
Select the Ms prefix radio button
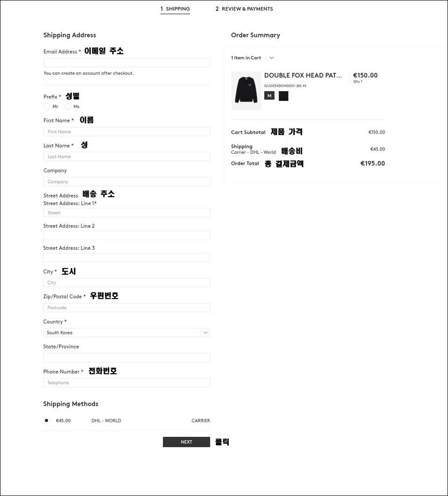[68, 106]
